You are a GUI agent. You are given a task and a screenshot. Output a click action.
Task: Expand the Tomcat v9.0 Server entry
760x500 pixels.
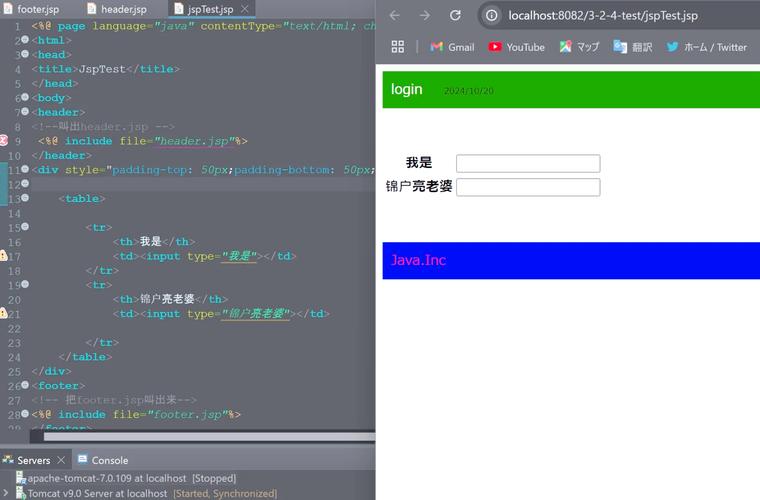[6, 493]
